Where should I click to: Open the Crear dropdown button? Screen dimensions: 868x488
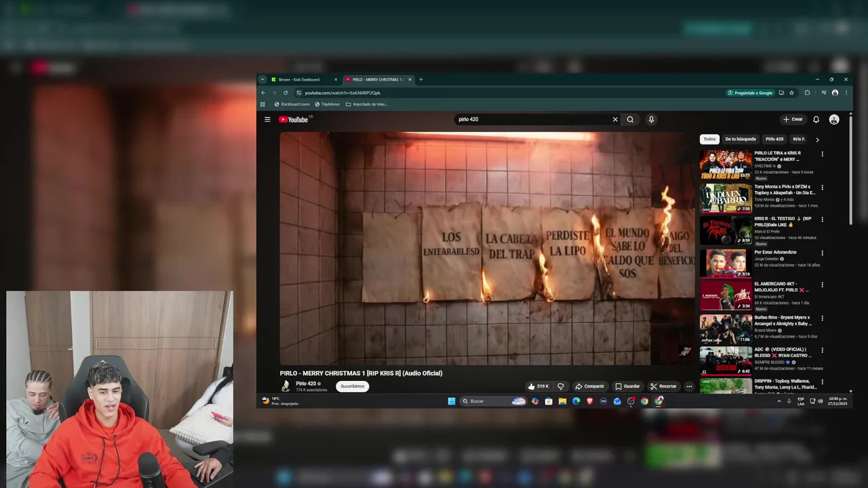[x=793, y=119]
